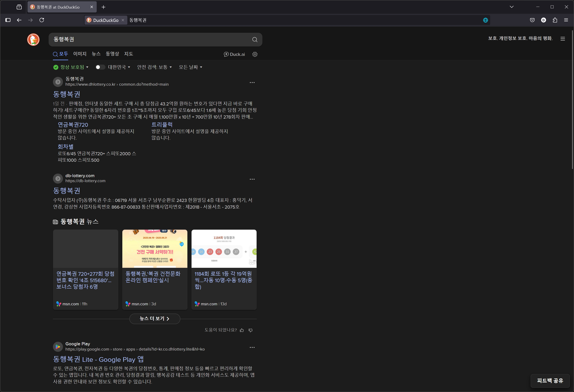Open the 연금복권720 sitelink

click(x=73, y=125)
